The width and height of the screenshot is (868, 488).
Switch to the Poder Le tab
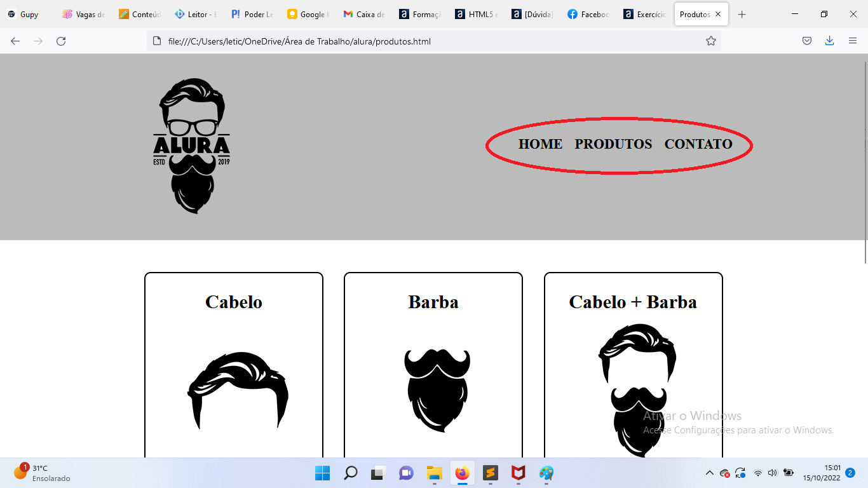click(251, 14)
